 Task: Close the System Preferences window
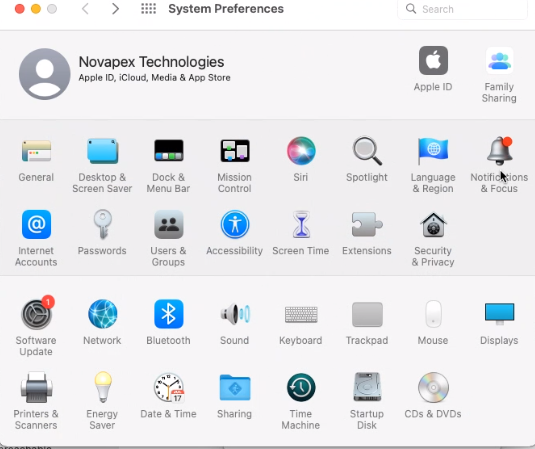tap(20, 9)
